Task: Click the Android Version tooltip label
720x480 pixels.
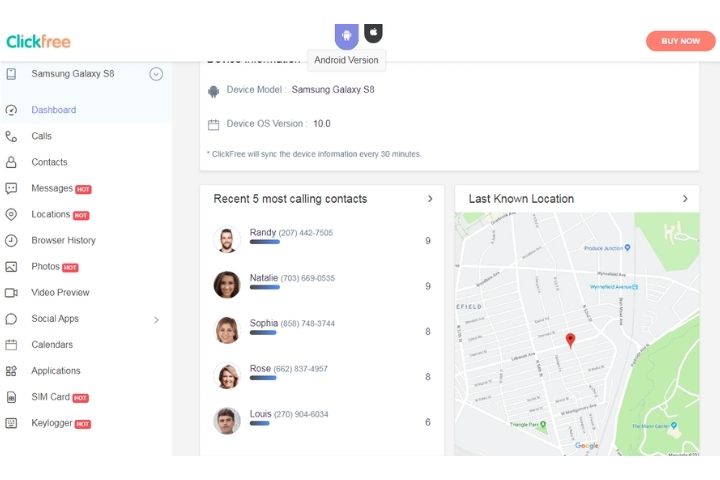Action: (x=346, y=60)
